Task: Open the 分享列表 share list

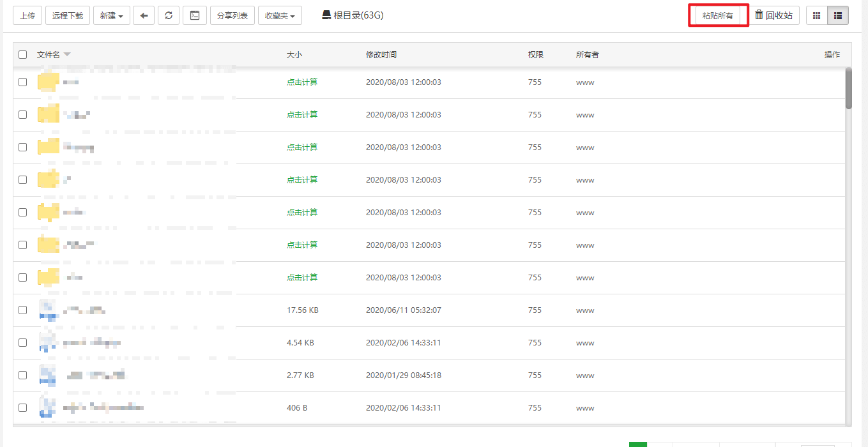Action: [232, 15]
